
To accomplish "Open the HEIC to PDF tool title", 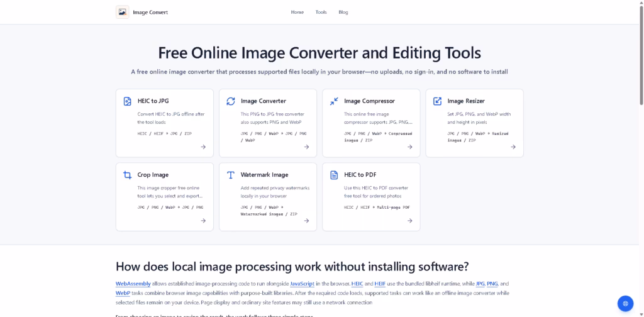I will tap(360, 175).
